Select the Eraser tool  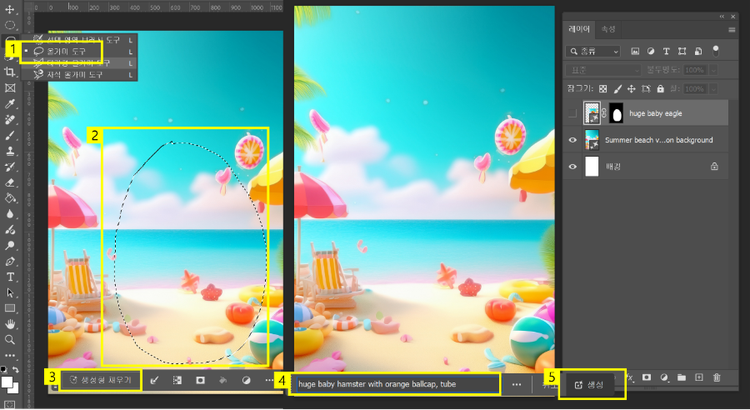(x=10, y=182)
